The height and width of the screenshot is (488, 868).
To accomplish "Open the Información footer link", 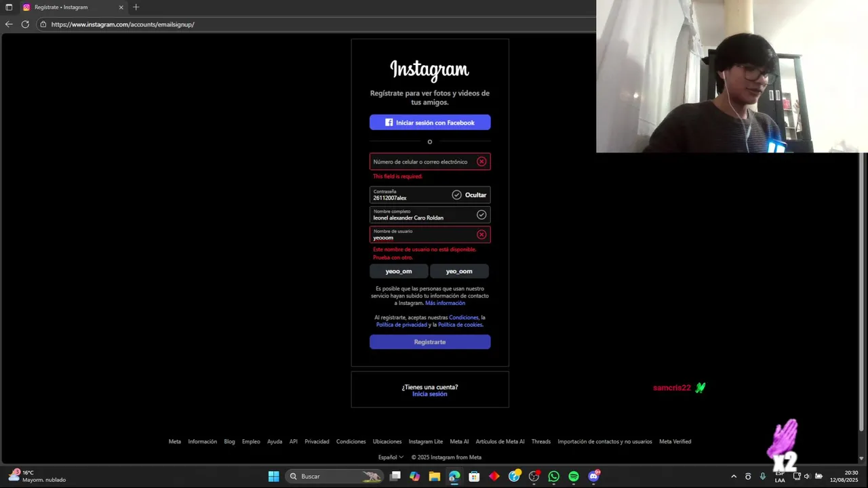I will click(203, 442).
